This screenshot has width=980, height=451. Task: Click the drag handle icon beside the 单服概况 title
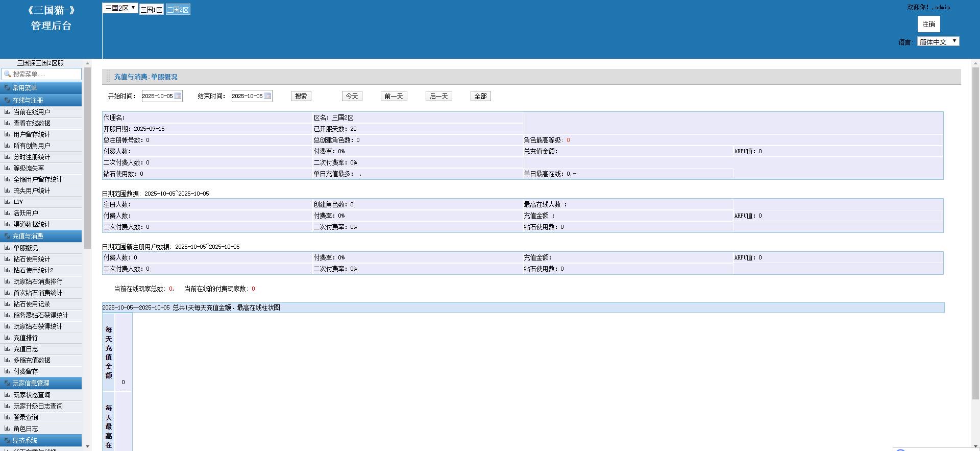pos(108,77)
